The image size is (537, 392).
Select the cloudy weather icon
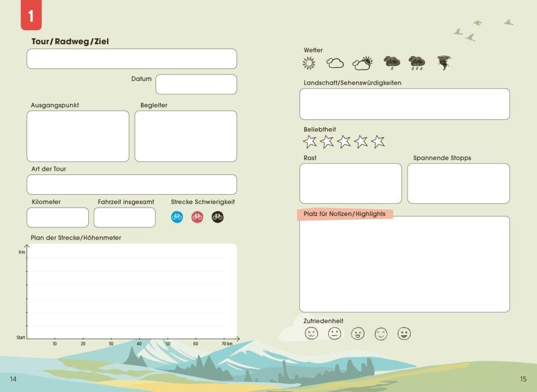[x=335, y=63]
